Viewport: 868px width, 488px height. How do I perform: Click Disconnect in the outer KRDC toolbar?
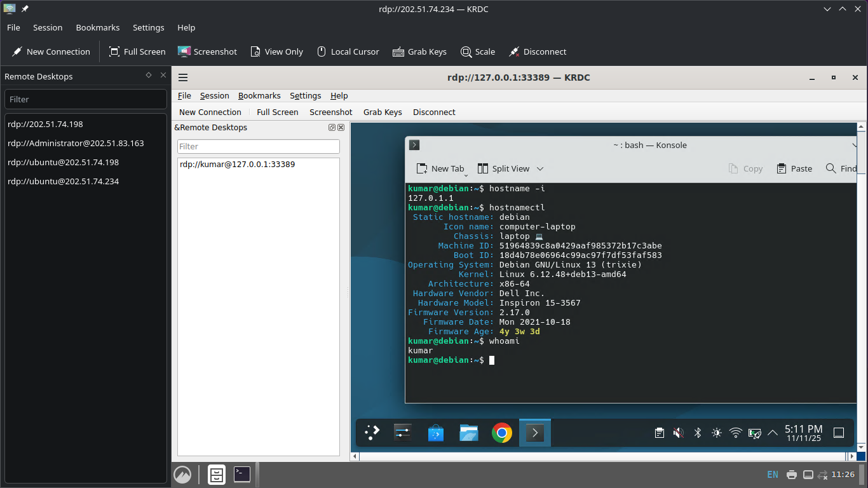pyautogui.click(x=536, y=52)
